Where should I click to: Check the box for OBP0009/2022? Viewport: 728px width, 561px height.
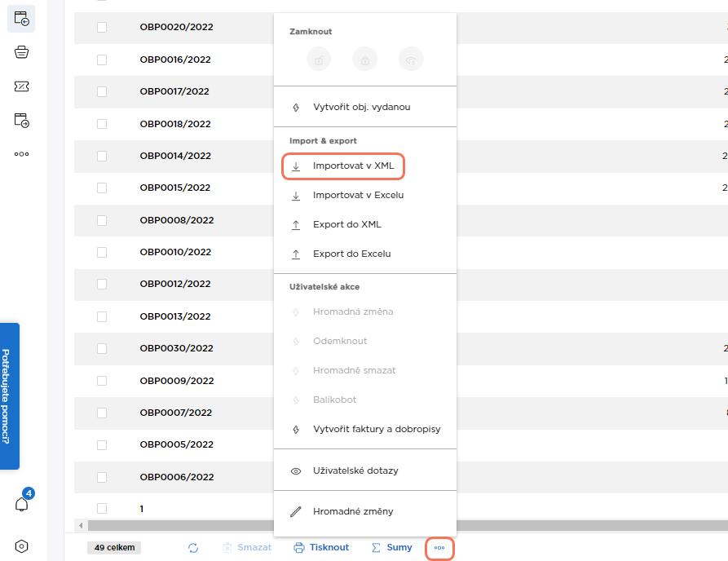pyautogui.click(x=102, y=381)
